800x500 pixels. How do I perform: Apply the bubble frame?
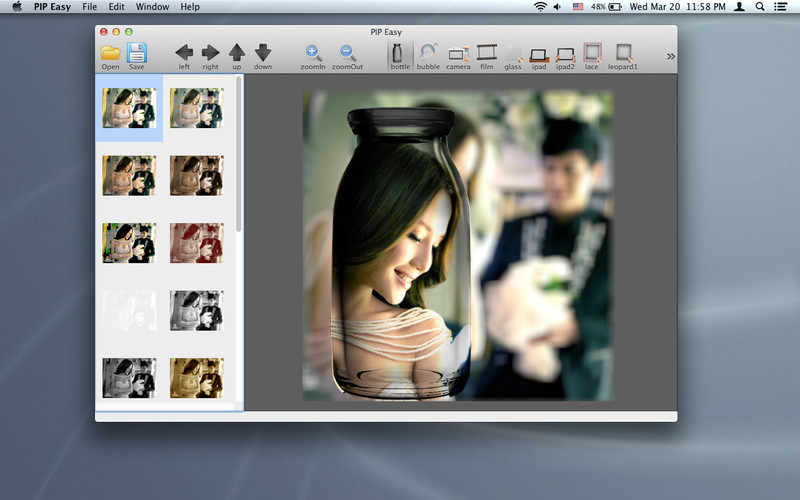pos(428,56)
